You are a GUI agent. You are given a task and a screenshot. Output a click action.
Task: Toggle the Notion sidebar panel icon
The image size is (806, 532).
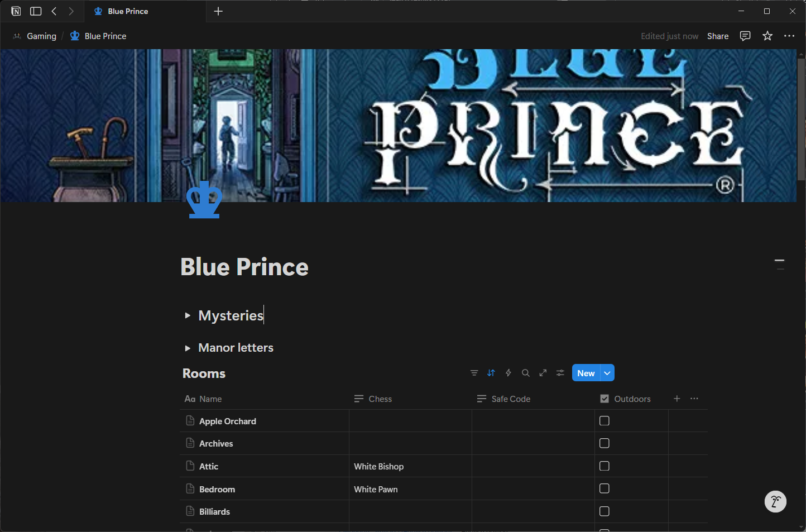[x=36, y=11]
